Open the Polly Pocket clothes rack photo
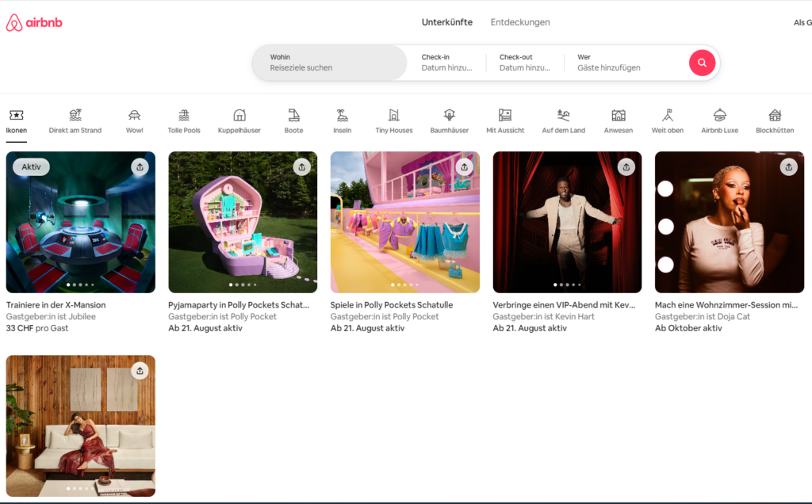 point(405,223)
